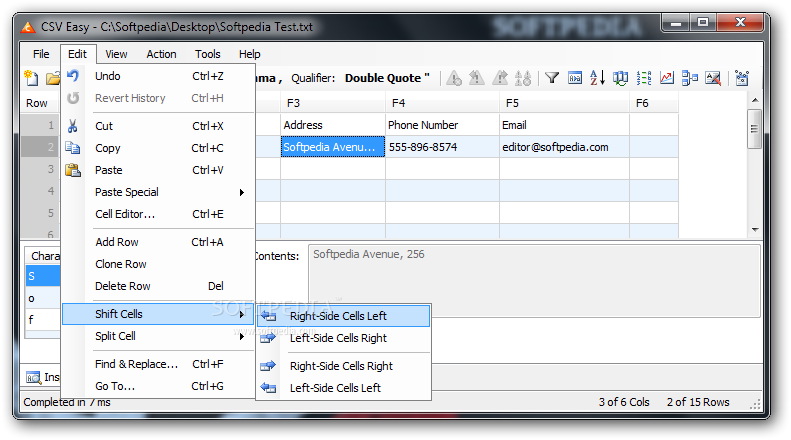The height and width of the screenshot is (440, 791).
Task: Choose Add Row from Edit menu
Action: point(158,242)
